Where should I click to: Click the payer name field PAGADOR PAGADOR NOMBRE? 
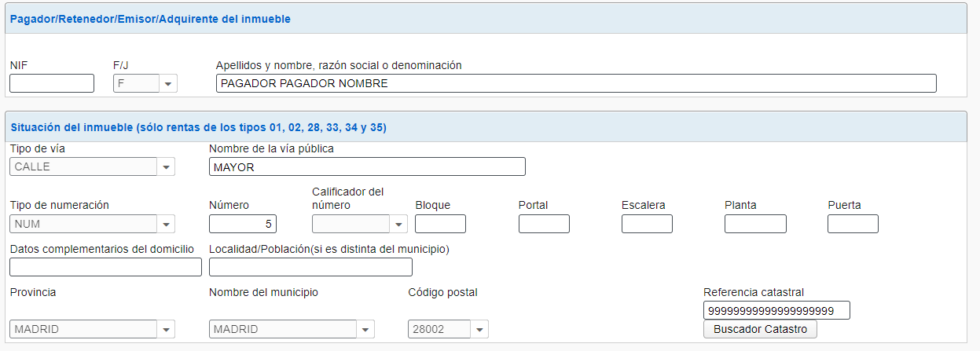tap(575, 83)
